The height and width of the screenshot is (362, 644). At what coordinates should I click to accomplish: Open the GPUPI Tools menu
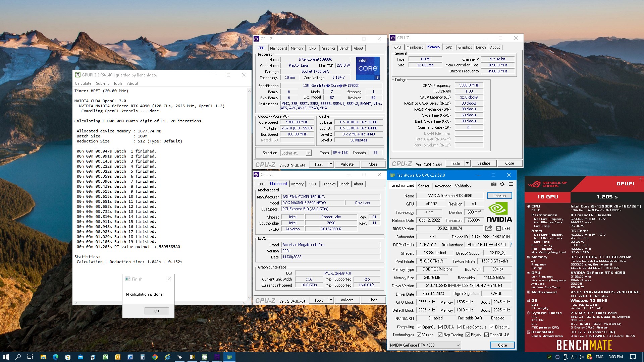click(x=118, y=83)
